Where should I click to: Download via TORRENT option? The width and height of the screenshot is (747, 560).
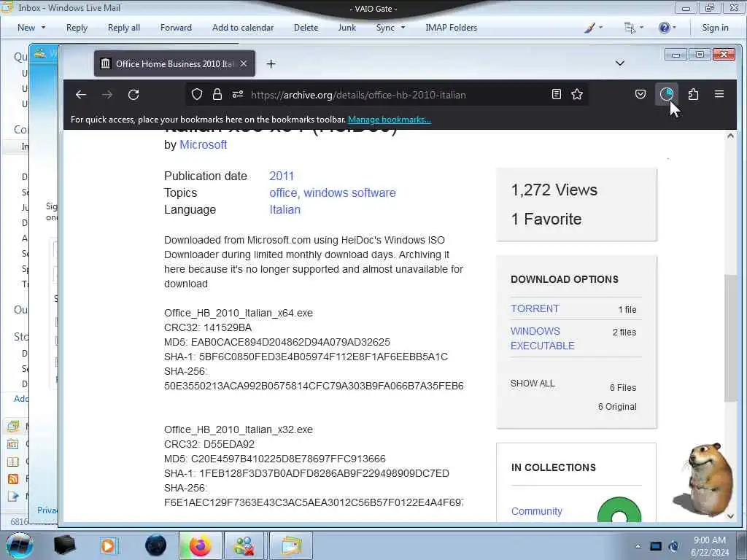point(535,308)
